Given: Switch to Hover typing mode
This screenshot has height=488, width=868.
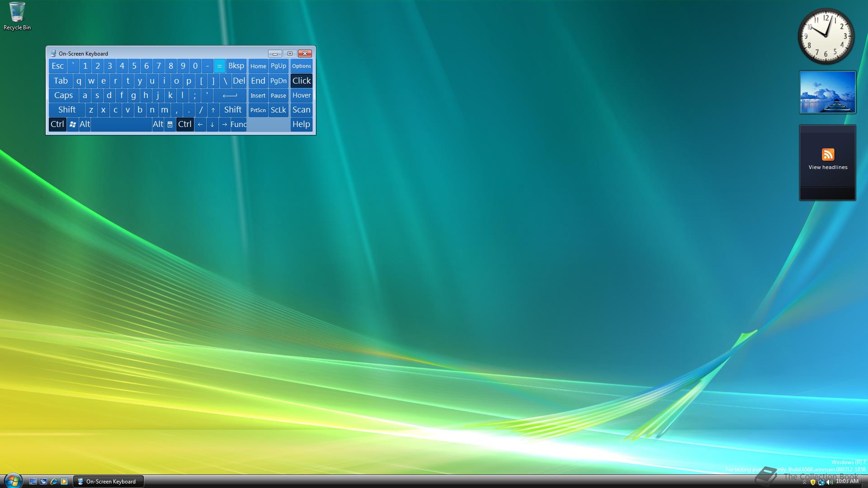Looking at the screenshot, I should 302,95.
